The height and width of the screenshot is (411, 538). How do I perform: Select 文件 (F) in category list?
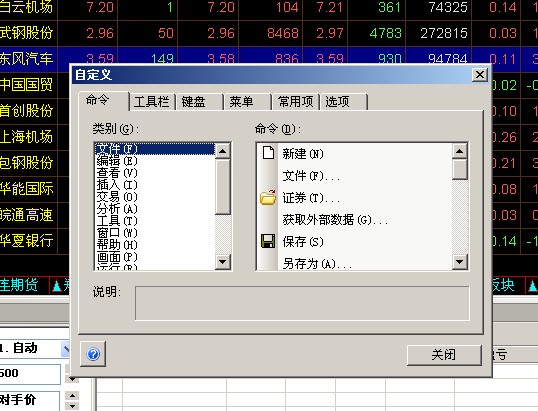(x=155, y=149)
